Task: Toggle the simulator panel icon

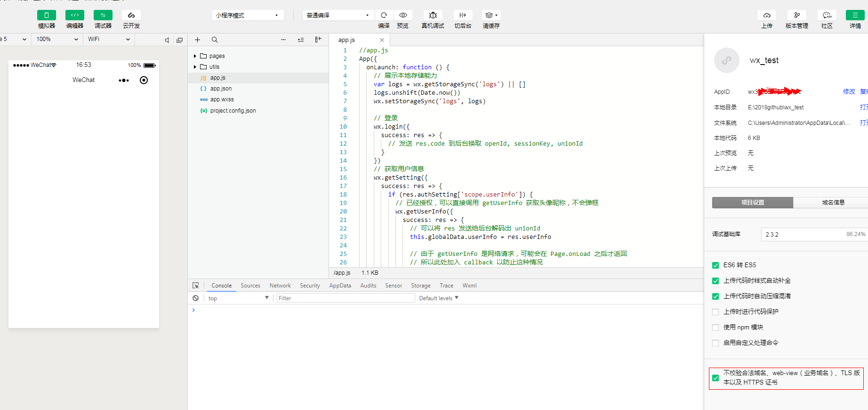Action: (x=47, y=15)
